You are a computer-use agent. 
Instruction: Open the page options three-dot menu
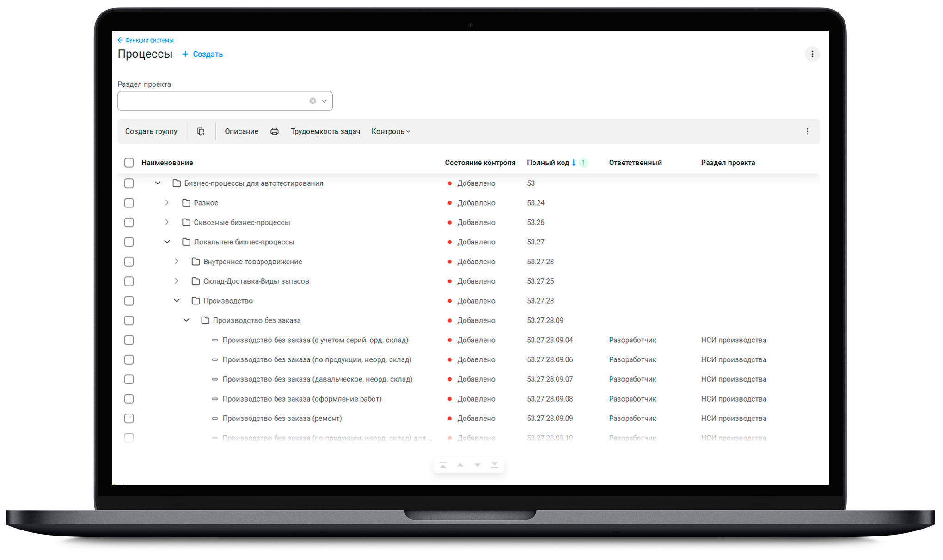tap(812, 54)
